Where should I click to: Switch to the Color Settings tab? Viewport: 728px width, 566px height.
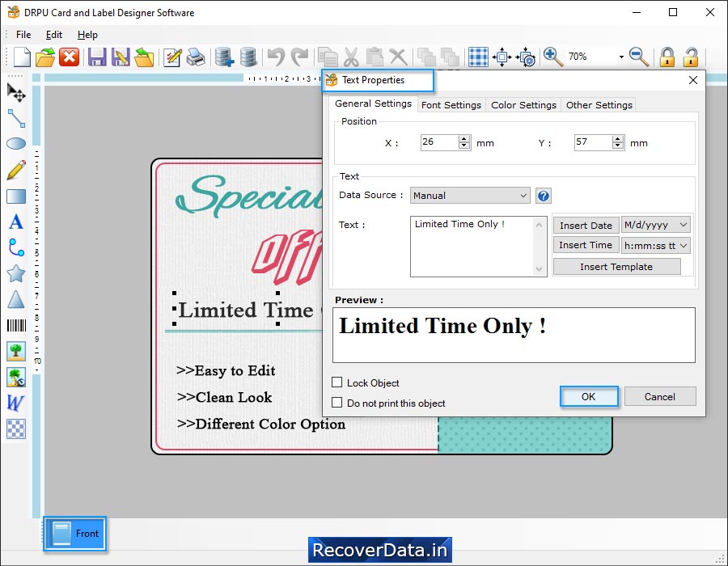coord(523,105)
